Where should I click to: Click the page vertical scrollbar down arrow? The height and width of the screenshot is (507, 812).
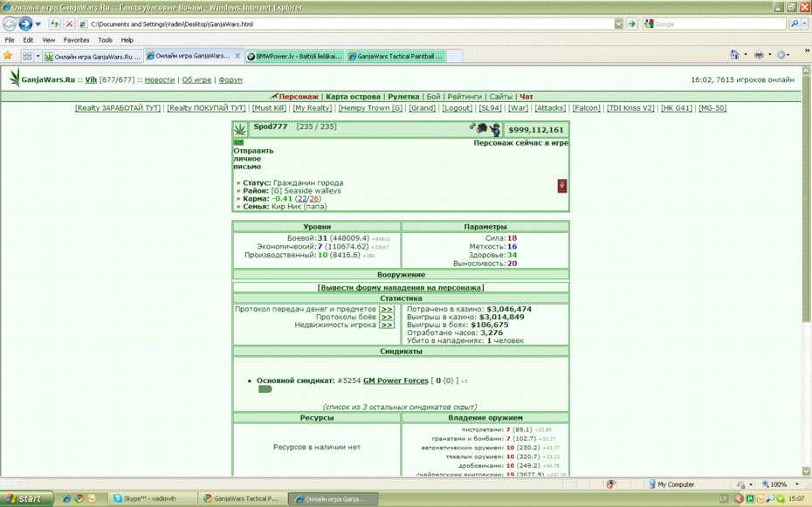(806, 471)
